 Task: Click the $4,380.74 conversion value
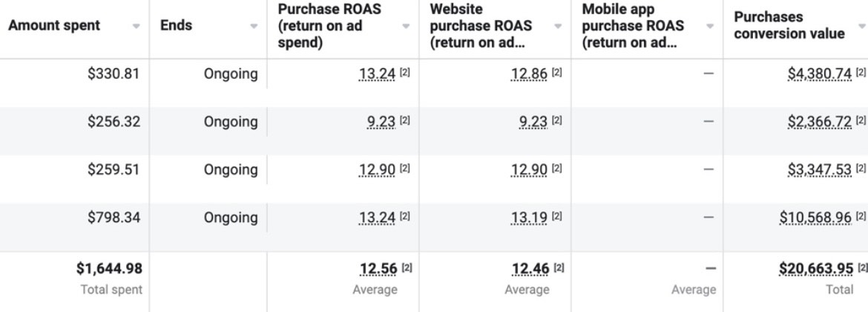[x=820, y=74]
